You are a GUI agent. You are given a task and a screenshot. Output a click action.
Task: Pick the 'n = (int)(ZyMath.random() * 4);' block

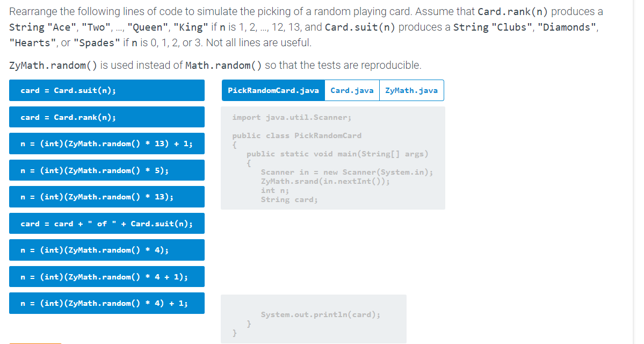pos(107,249)
